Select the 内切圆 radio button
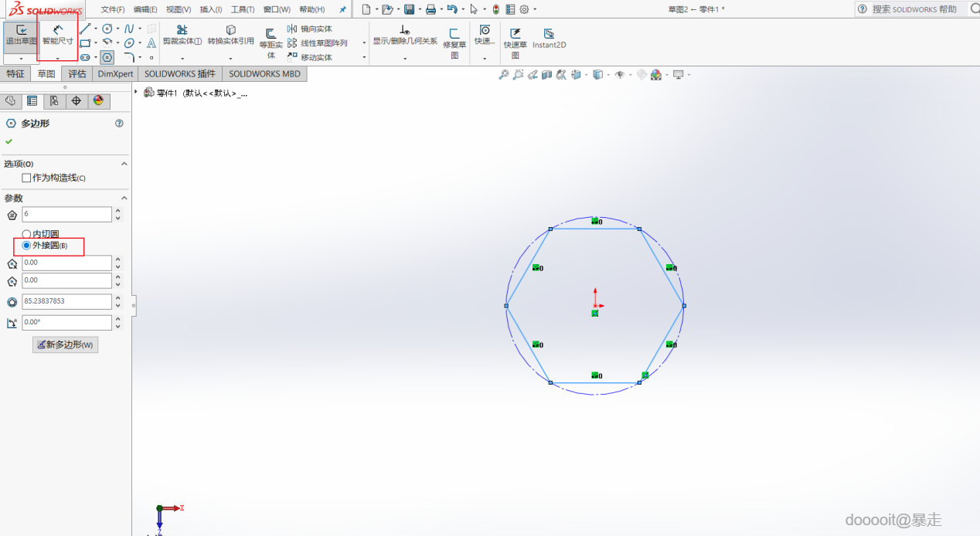This screenshot has width=980, height=536. click(x=27, y=234)
